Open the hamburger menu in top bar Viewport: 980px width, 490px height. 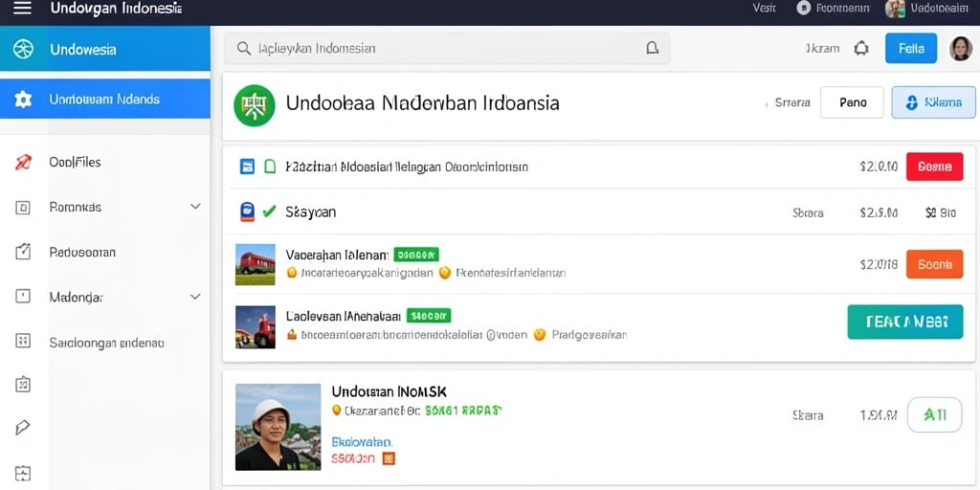coord(22,9)
